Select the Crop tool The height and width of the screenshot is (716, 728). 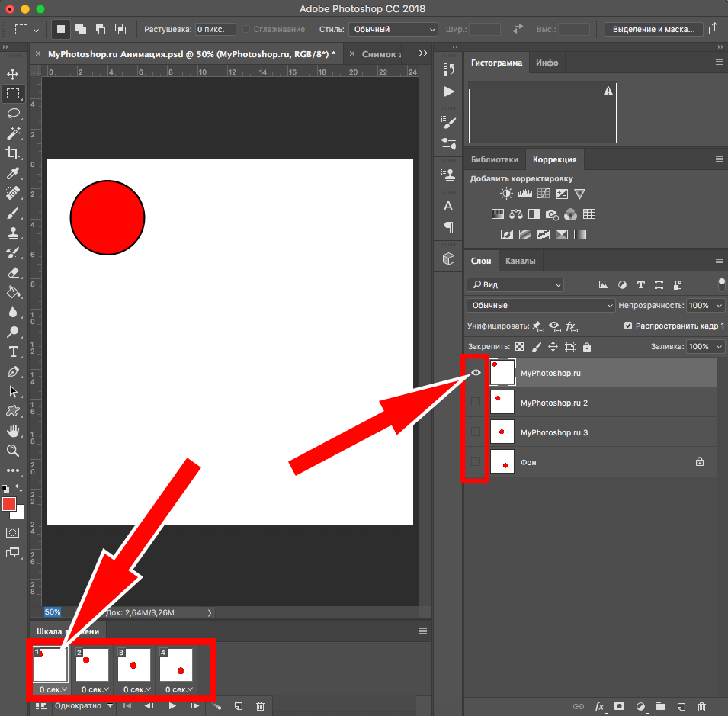click(x=13, y=153)
